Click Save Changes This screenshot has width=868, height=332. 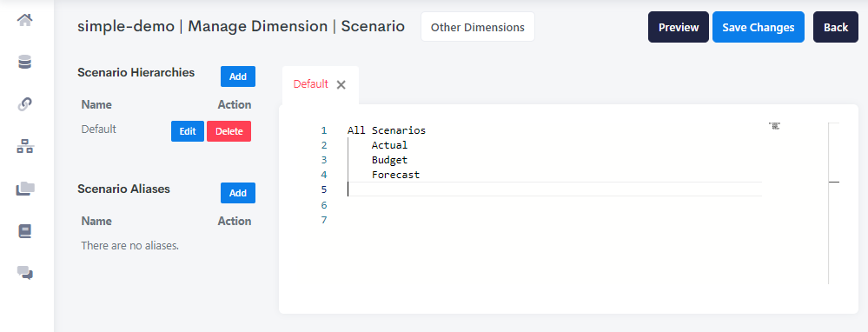(x=758, y=27)
